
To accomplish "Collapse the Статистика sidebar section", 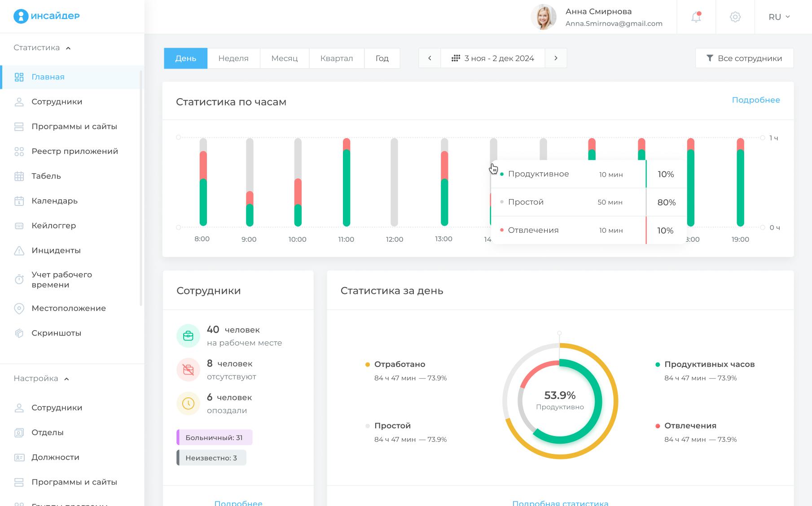I will coord(68,48).
